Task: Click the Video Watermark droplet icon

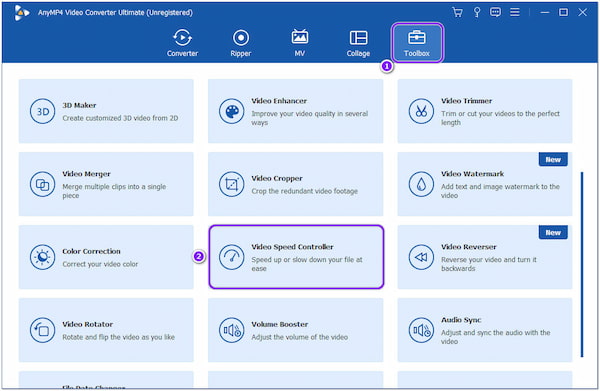Action: [421, 184]
